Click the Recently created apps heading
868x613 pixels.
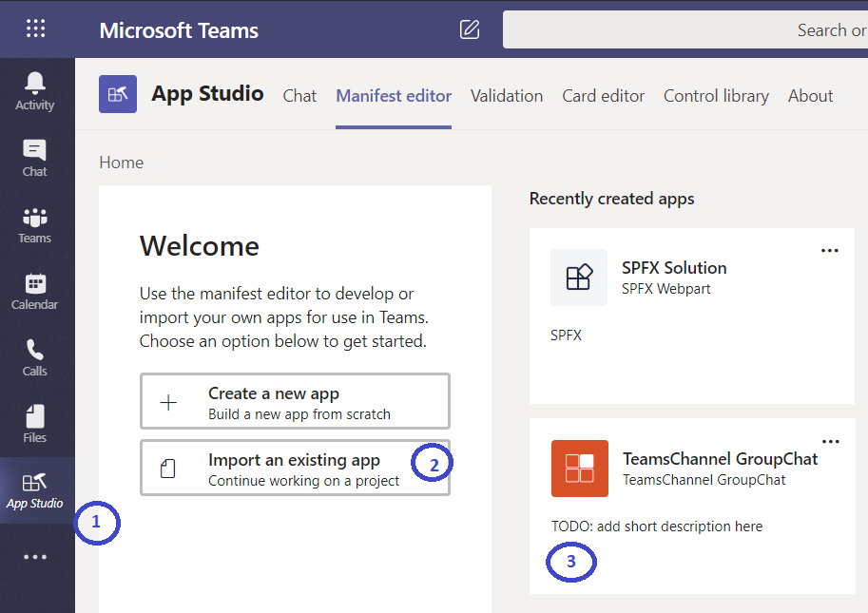[611, 199]
